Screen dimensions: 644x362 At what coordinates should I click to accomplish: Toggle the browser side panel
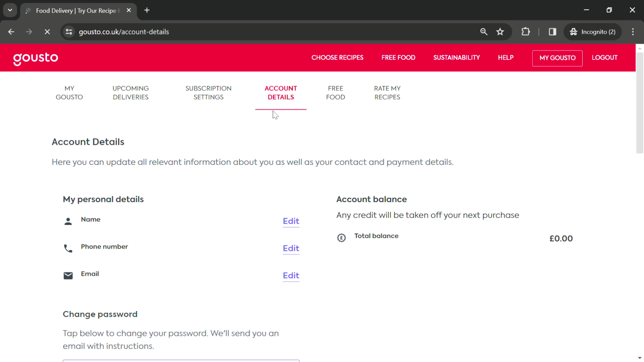click(552, 32)
